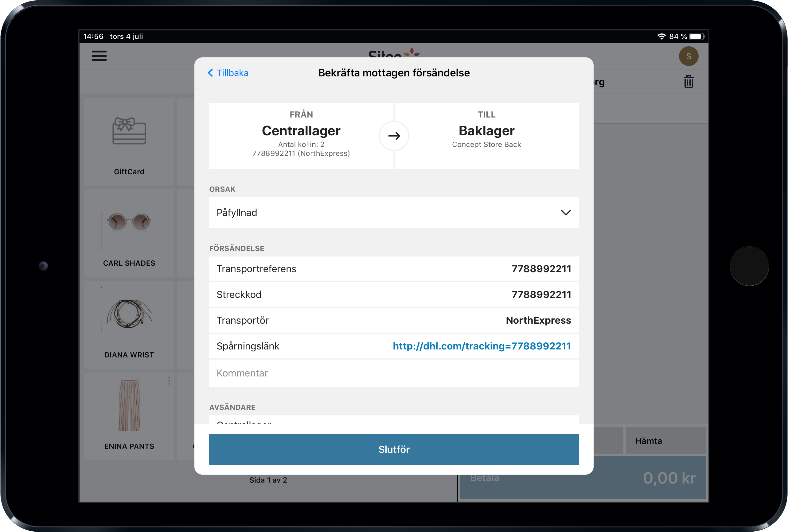Click the Betala 0,00 kr button

tap(583, 478)
